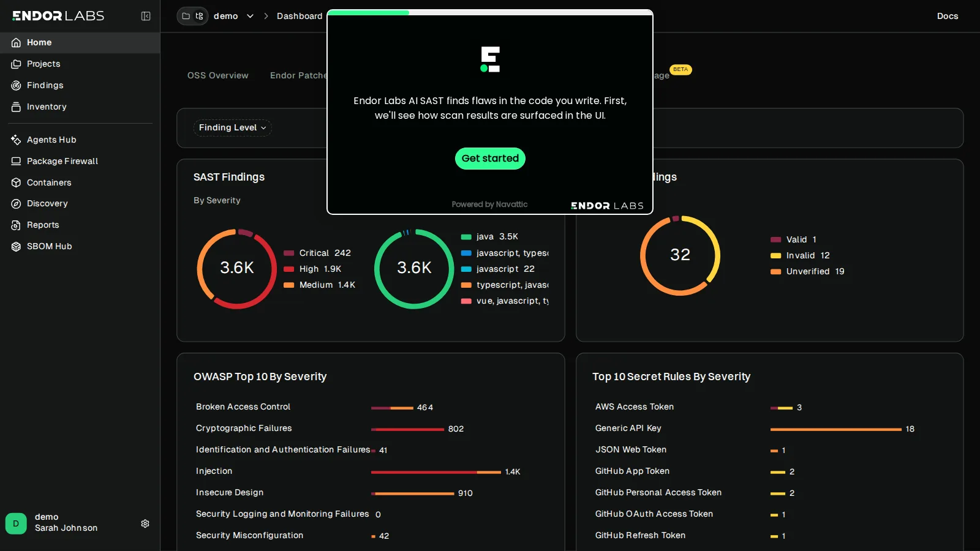Image resolution: width=980 pixels, height=551 pixels.
Task: Open Package Firewall via its sidebar icon
Action: point(16,162)
